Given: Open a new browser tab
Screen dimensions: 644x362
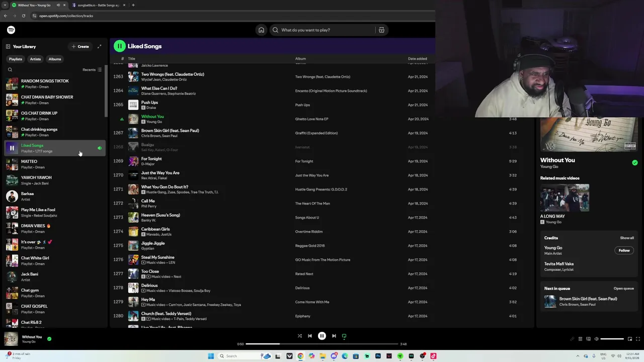Looking at the screenshot, I should [133, 5].
